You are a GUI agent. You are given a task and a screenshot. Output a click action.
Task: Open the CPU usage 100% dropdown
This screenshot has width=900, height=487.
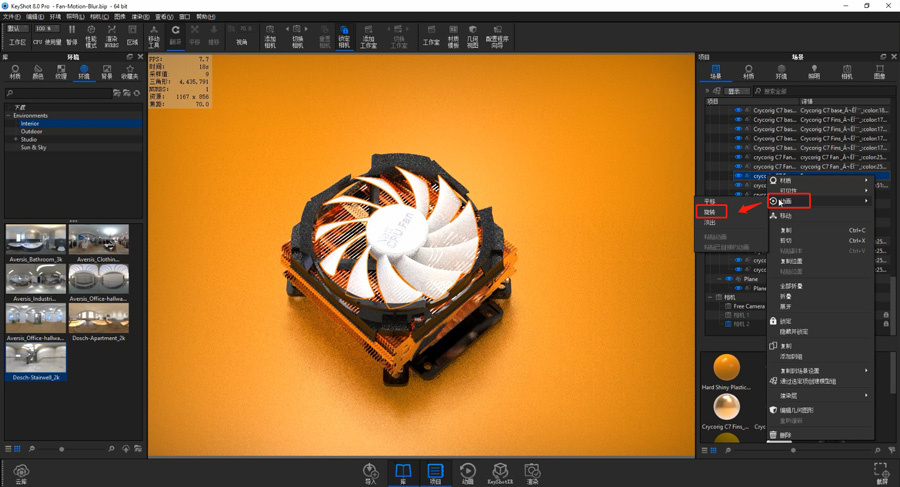click(x=46, y=28)
